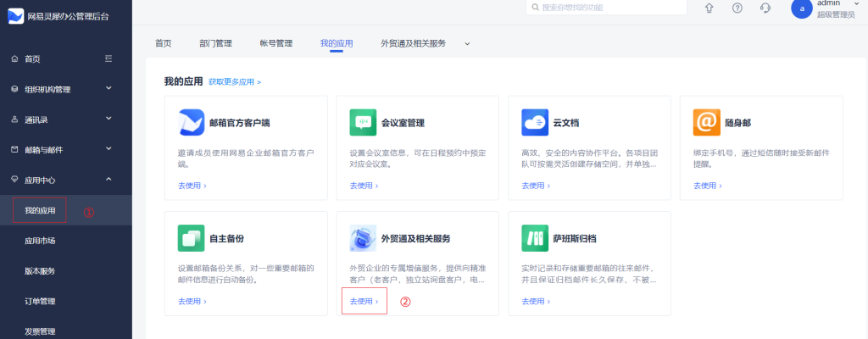Viewport: 868px width, 339px height.
Task: Click 去使用 under 外贸通及相关服务
Action: [x=363, y=301]
